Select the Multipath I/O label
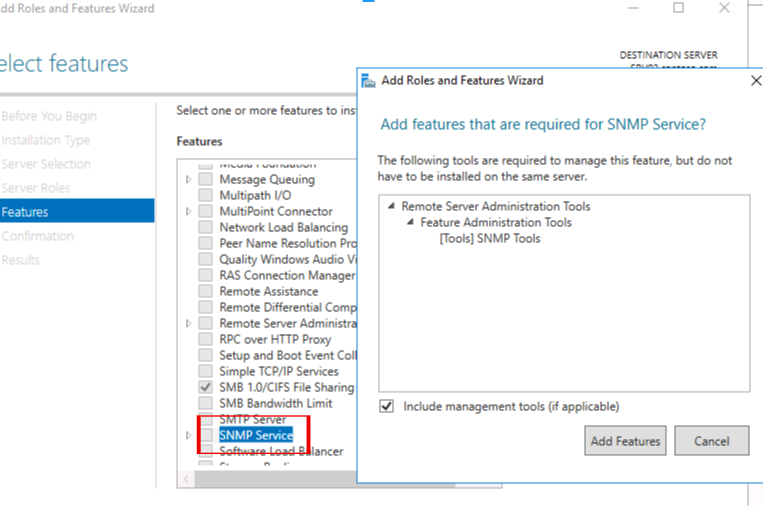 [x=255, y=195]
